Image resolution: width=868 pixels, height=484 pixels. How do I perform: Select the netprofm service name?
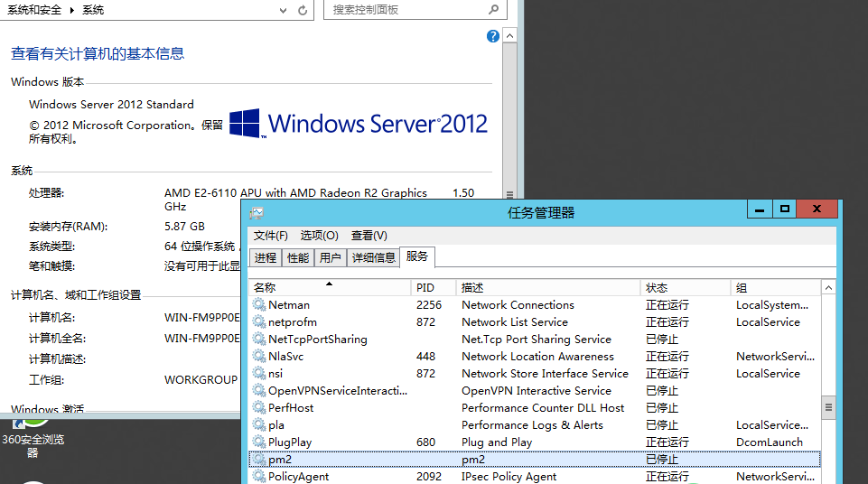[x=293, y=322]
